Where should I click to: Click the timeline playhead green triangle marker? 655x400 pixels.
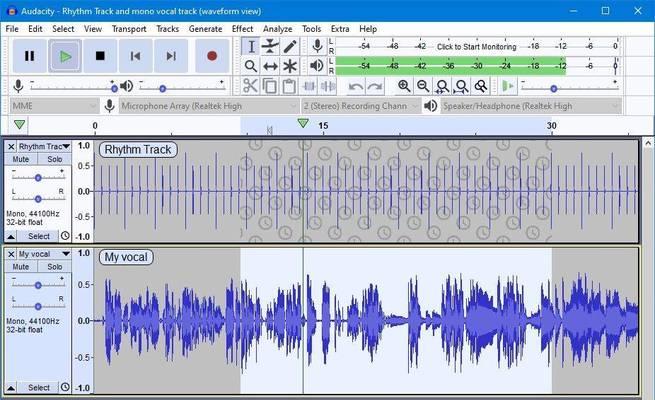pyautogui.click(x=303, y=123)
